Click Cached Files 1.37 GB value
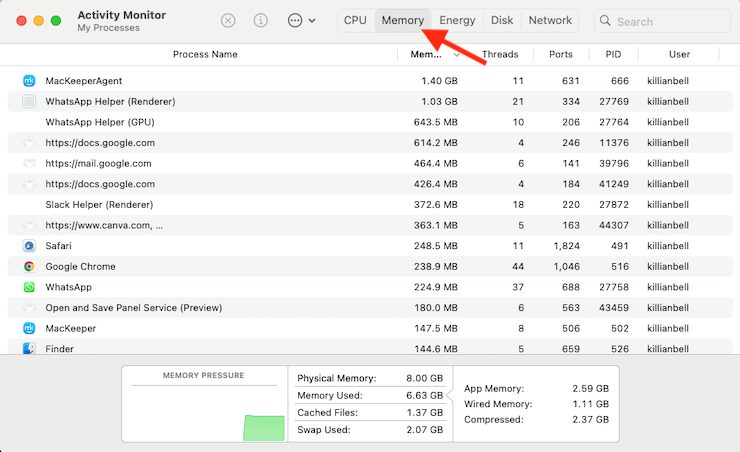740x452 pixels. (424, 412)
